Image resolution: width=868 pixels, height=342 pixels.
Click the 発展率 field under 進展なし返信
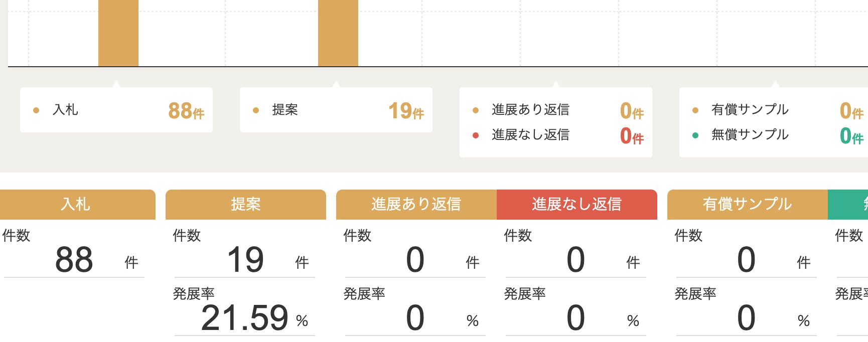click(575, 318)
